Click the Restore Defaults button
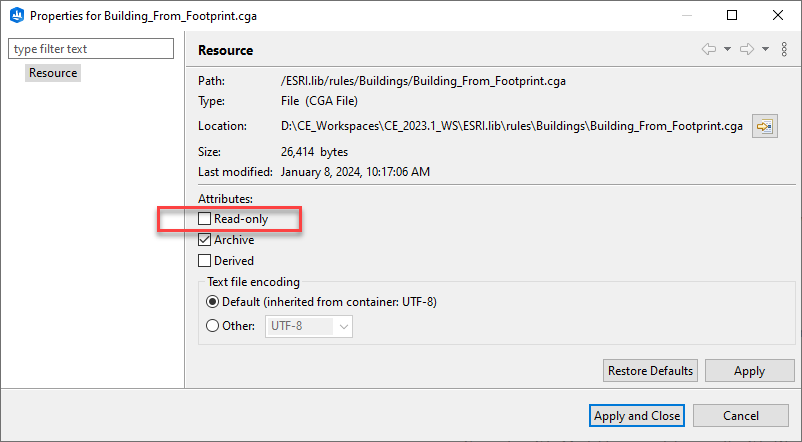The width and height of the screenshot is (802, 442). [x=650, y=371]
